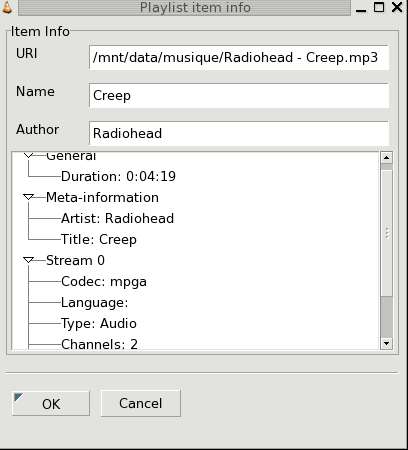The image size is (408, 450).
Task: Click the scrollbar up arrow
Action: coord(386,157)
